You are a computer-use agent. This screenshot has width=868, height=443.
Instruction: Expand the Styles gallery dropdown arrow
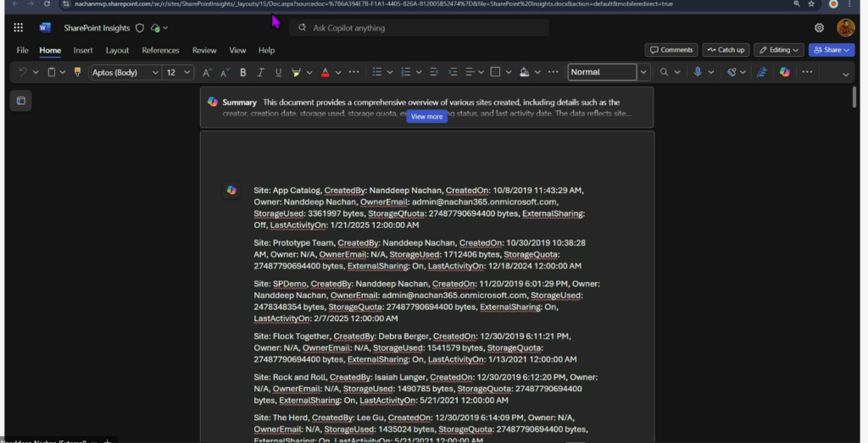point(643,72)
